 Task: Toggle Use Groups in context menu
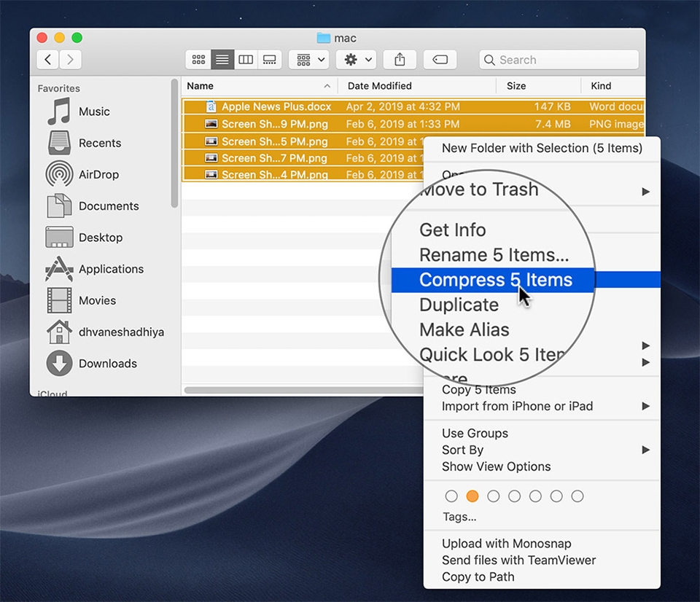pos(475,433)
